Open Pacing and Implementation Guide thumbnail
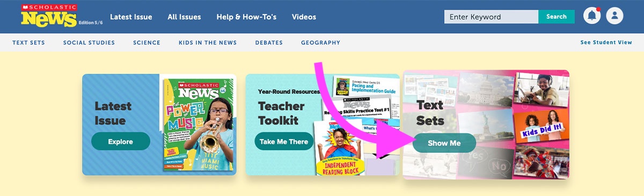This screenshot has height=196, width=644. (x=365, y=88)
